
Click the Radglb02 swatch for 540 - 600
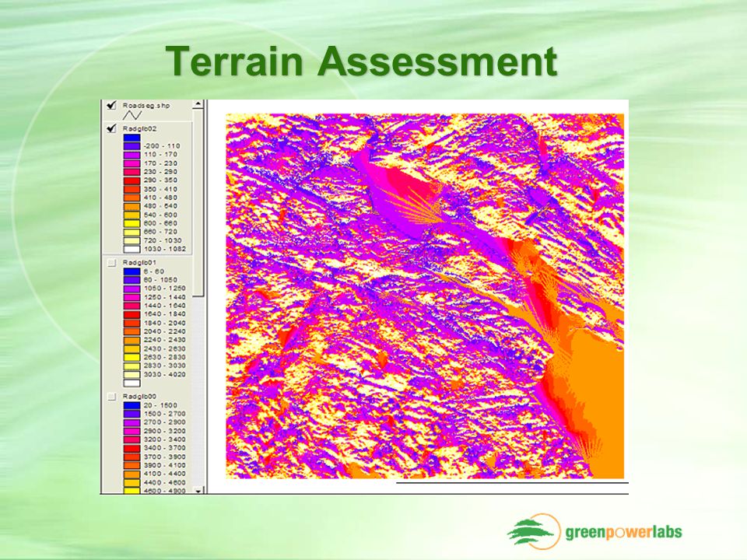pyautogui.click(x=132, y=215)
